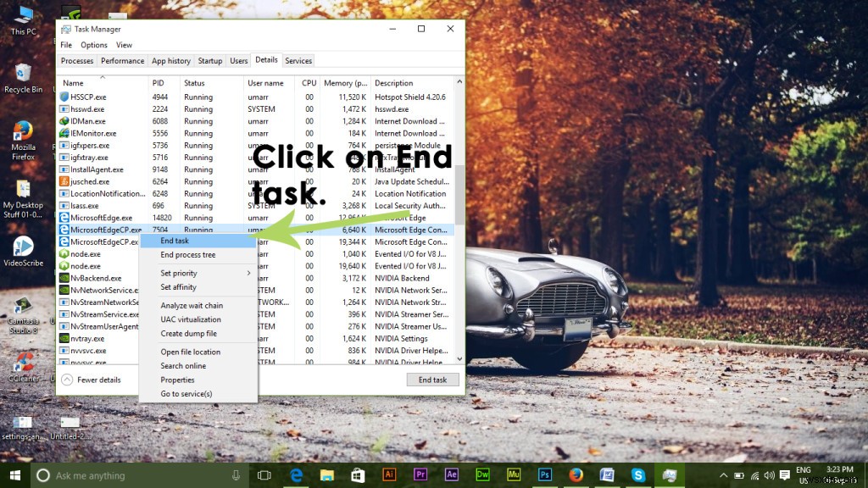
Task: Click the Windows Start button
Action: point(15,474)
